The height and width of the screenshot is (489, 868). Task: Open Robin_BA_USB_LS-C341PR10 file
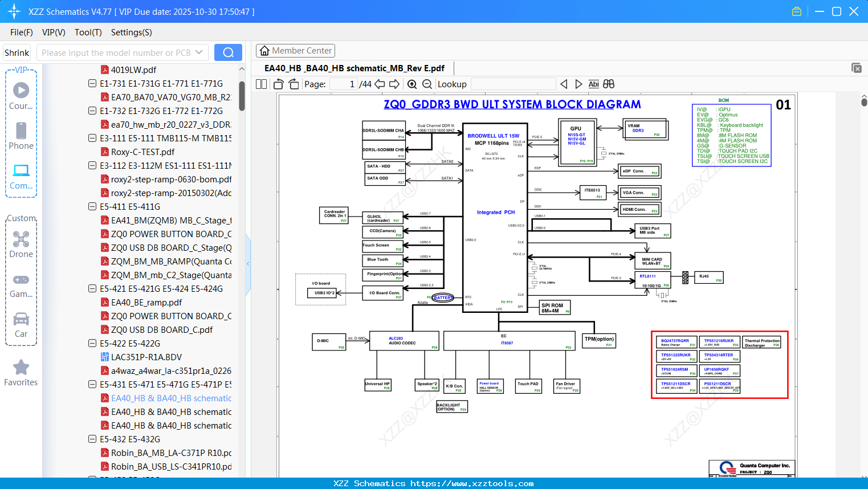point(166,467)
